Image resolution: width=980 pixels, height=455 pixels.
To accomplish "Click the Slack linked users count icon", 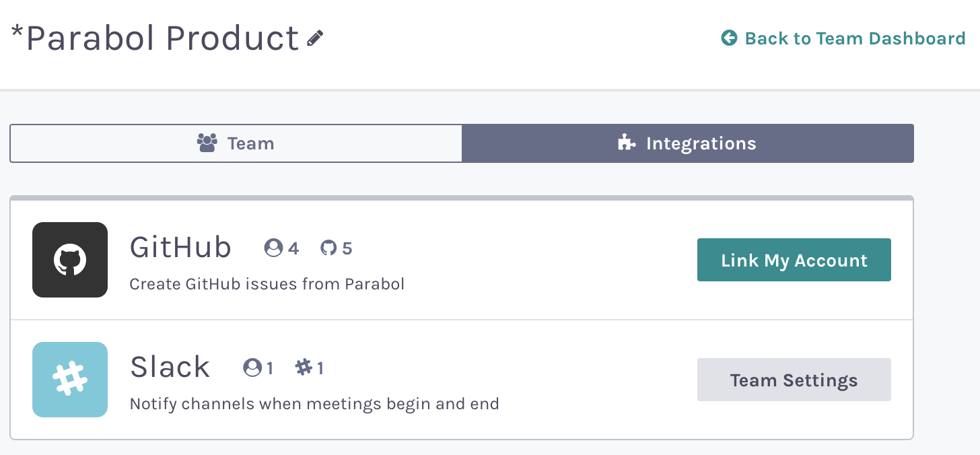I will [252, 367].
